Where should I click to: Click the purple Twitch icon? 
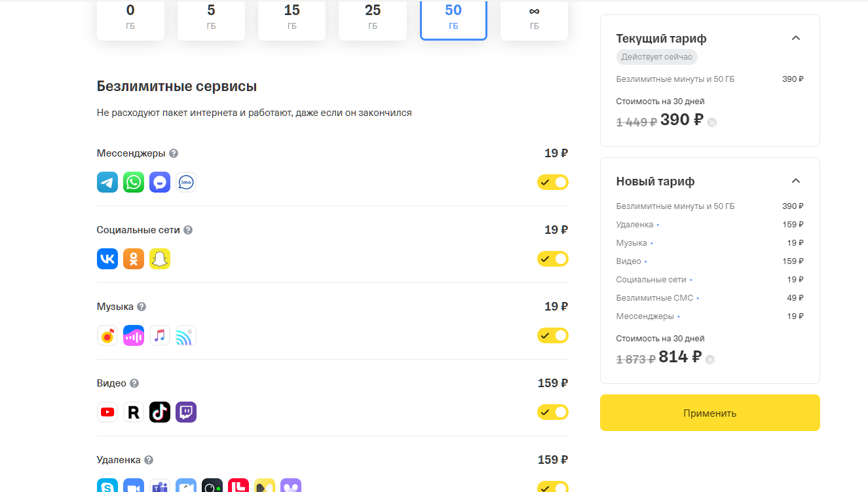click(x=186, y=412)
